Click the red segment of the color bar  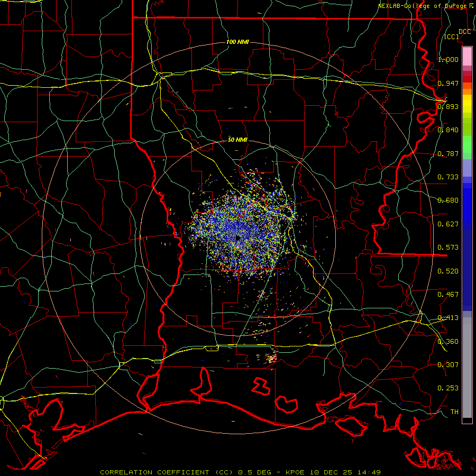(467, 79)
